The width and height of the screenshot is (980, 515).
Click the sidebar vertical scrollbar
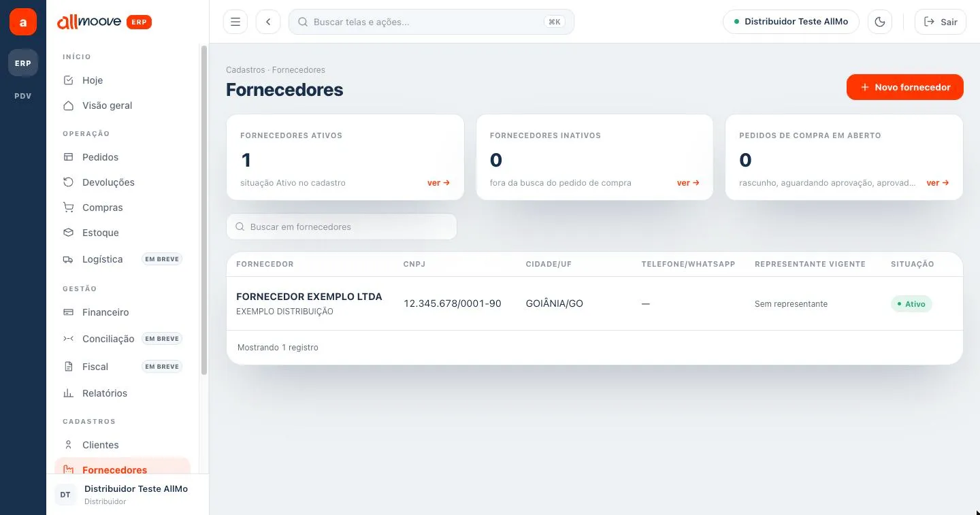click(x=204, y=210)
